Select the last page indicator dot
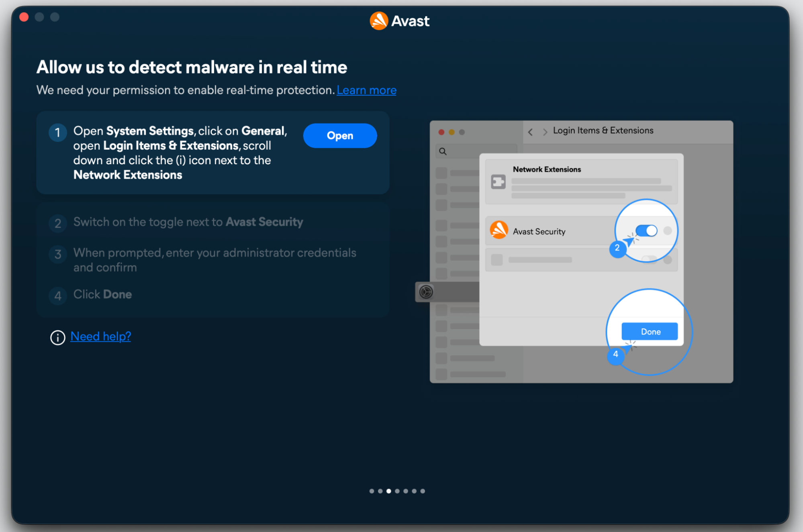 (x=423, y=491)
